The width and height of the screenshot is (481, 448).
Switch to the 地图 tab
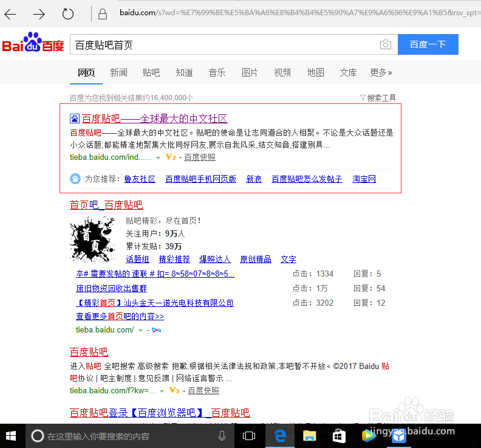[315, 73]
